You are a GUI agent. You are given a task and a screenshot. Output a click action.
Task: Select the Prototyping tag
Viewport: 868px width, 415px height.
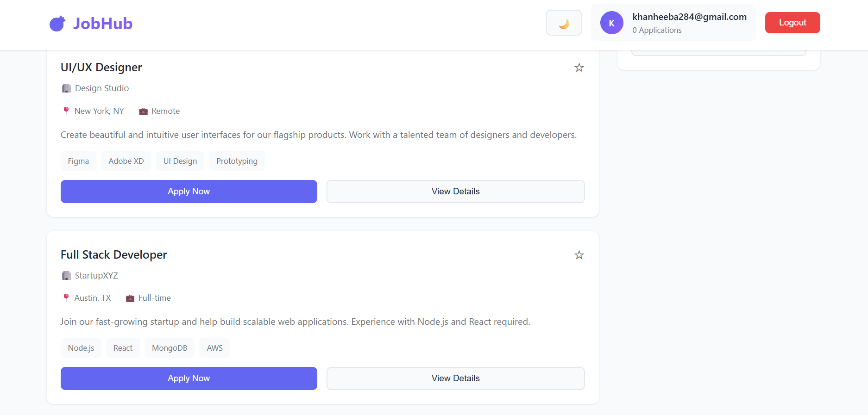pos(237,161)
